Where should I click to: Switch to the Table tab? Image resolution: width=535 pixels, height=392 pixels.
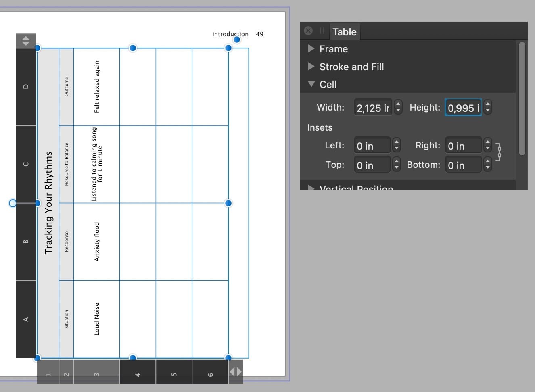[x=345, y=31]
